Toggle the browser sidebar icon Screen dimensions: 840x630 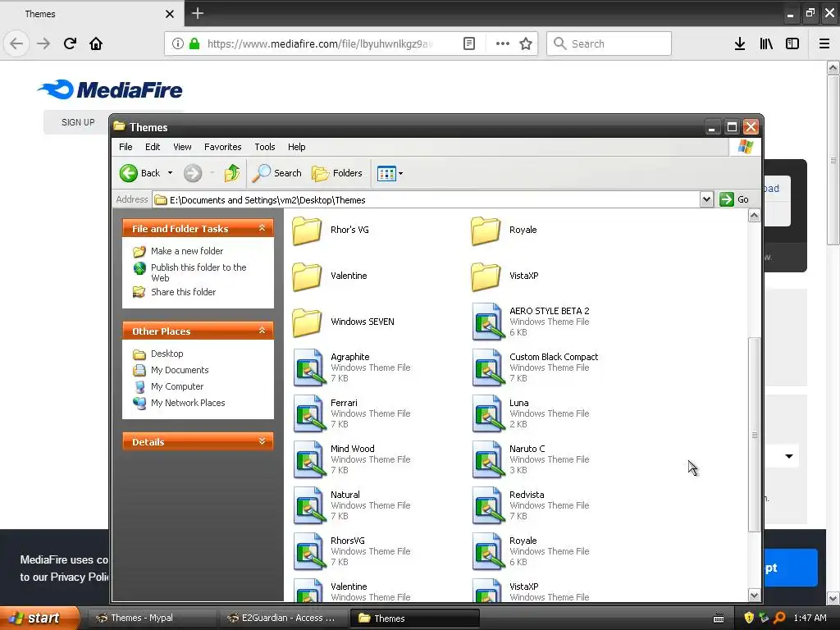(792, 44)
